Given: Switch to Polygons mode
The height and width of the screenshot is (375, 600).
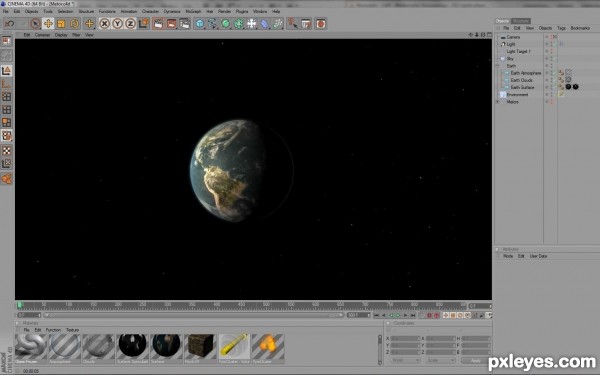Looking at the screenshot, I should pyautogui.click(x=7, y=122).
